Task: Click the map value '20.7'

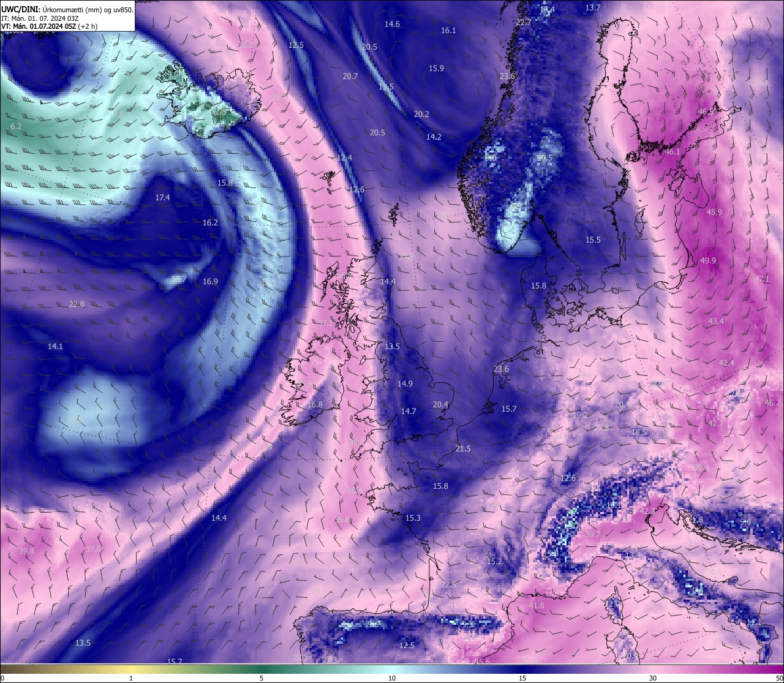Action: (350, 77)
